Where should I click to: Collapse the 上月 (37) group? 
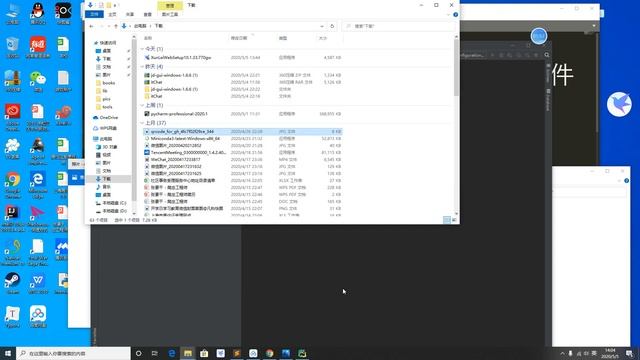click(142, 123)
